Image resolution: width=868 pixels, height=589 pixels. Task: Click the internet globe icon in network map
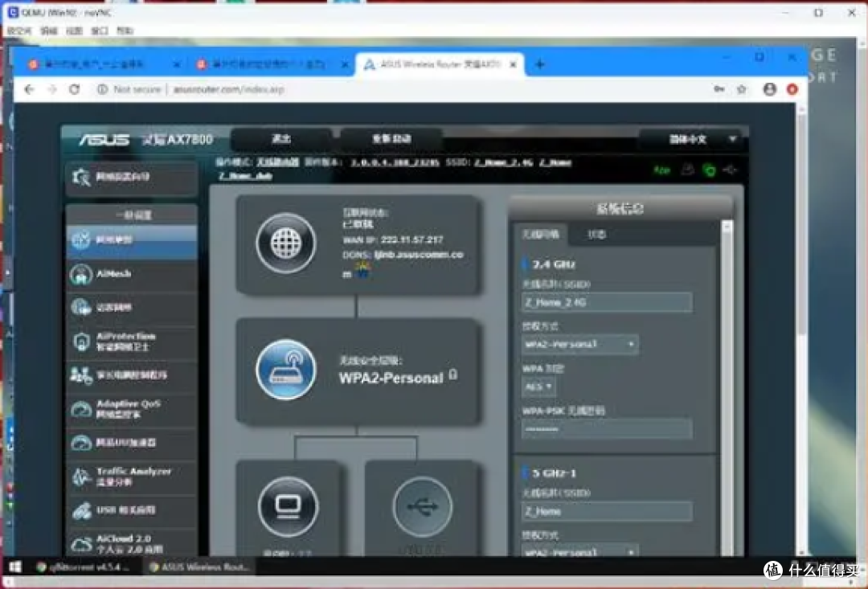pos(285,243)
